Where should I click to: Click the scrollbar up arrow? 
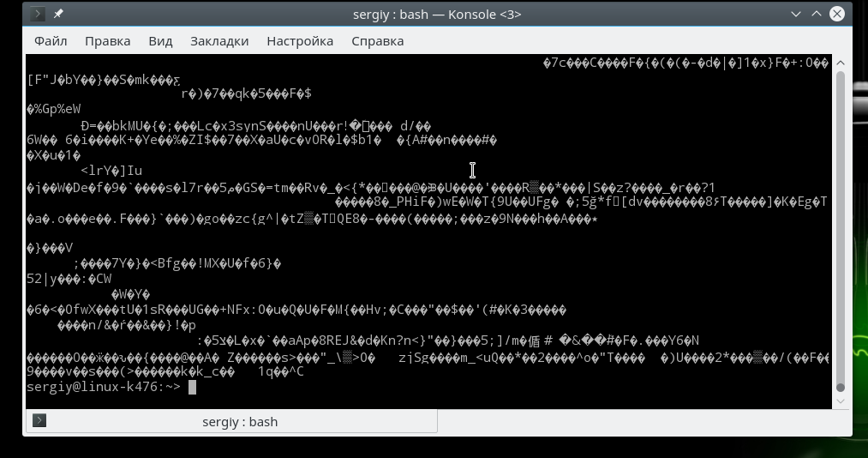click(841, 63)
